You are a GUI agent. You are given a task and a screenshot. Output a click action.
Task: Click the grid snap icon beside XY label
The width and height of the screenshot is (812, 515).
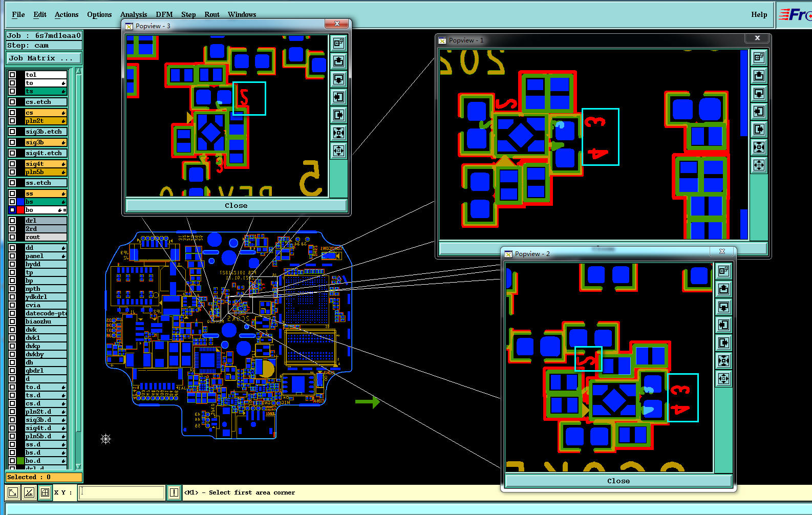tap(45, 492)
